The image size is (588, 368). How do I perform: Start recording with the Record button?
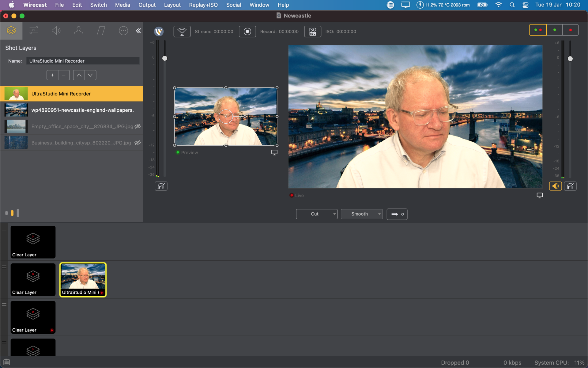(x=247, y=31)
